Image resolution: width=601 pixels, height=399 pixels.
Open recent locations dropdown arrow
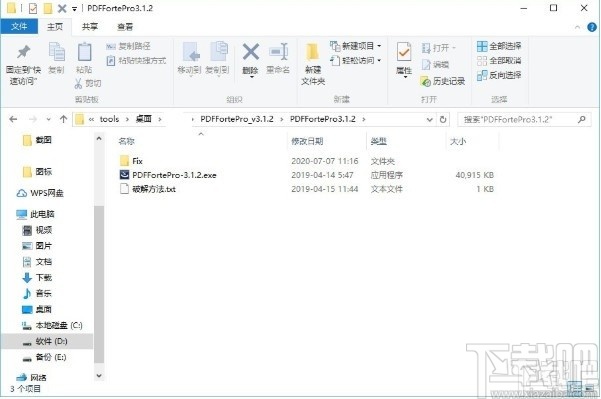pos(48,120)
